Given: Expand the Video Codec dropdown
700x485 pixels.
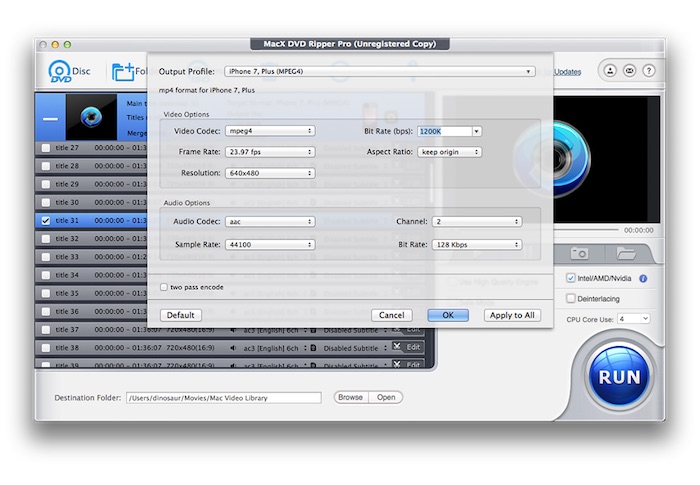Looking at the screenshot, I should coord(270,130).
